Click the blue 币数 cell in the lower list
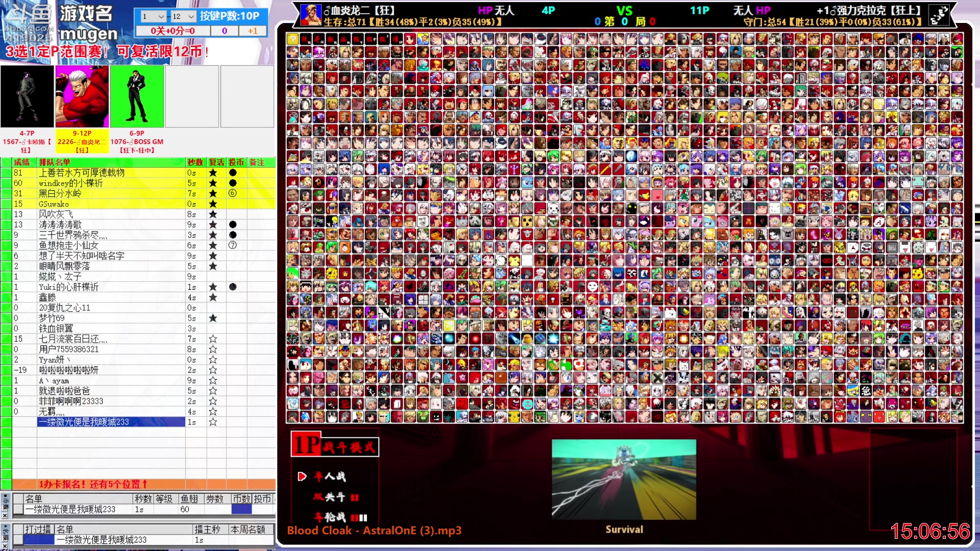This screenshot has width=980, height=551. pyautogui.click(x=241, y=509)
